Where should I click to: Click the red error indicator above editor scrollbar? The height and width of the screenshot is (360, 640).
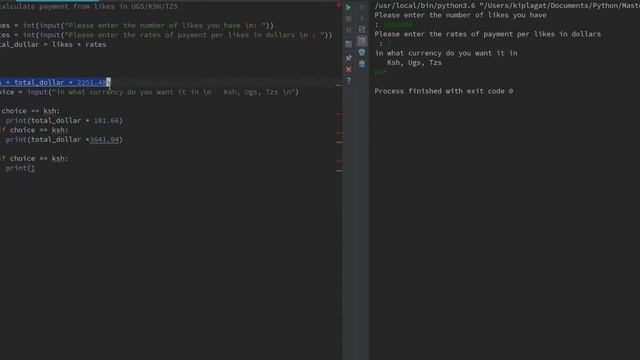pyautogui.click(x=338, y=5)
